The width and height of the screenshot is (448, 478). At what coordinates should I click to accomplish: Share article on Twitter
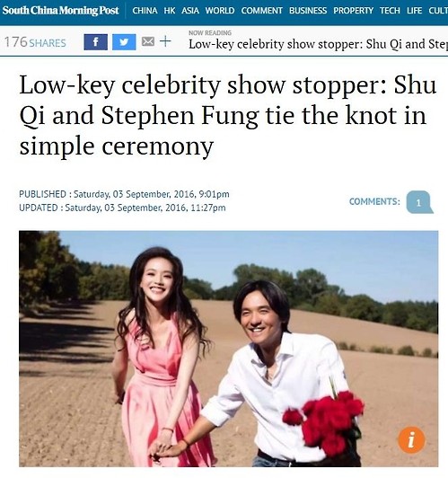pyautogui.click(x=124, y=42)
